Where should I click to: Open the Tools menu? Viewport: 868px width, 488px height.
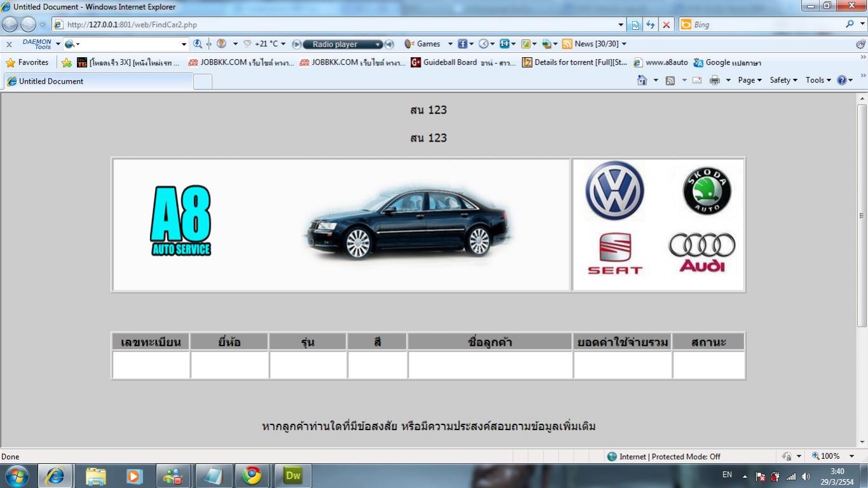pyautogui.click(x=818, y=80)
